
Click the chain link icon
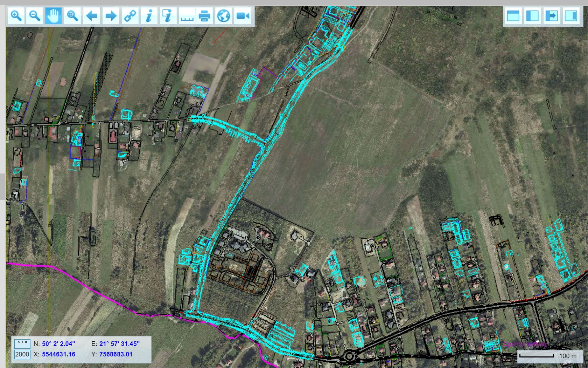tap(130, 16)
